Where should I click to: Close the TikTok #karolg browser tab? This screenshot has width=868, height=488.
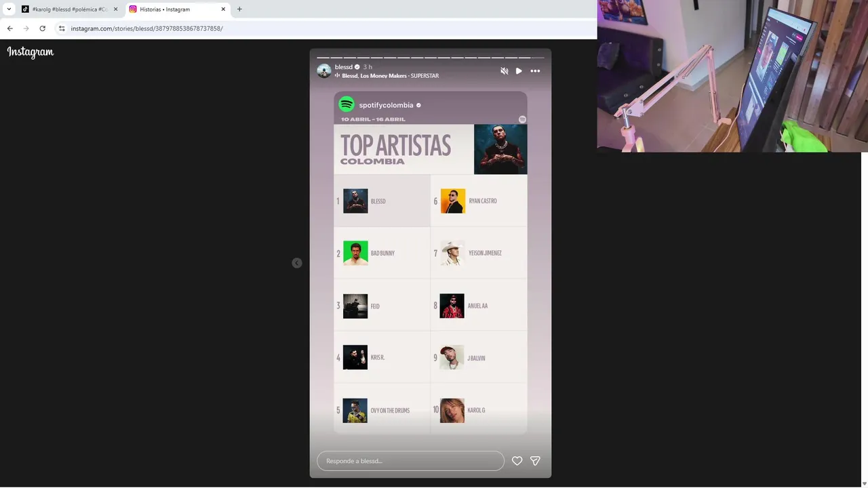point(115,9)
